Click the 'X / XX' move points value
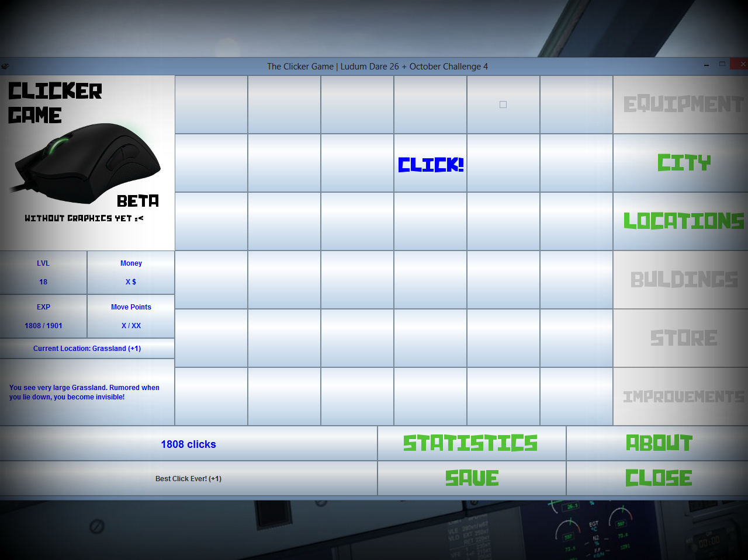The image size is (748, 560). tap(131, 326)
